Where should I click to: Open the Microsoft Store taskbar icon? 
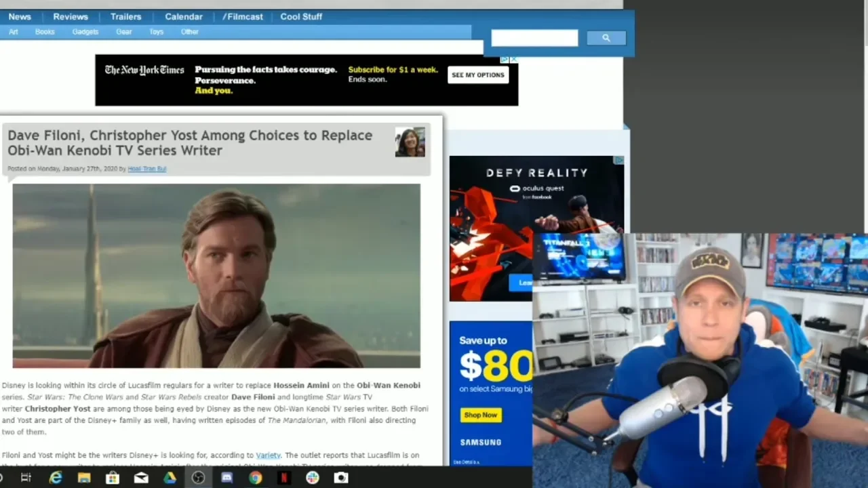click(x=113, y=478)
